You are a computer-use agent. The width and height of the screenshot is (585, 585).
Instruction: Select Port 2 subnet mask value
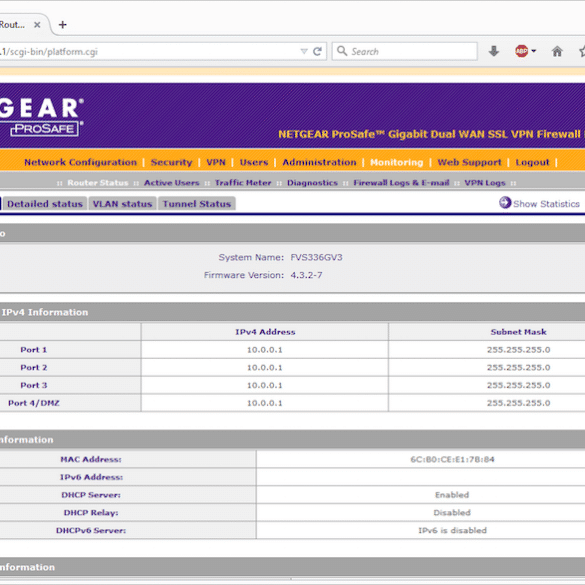coord(518,368)
